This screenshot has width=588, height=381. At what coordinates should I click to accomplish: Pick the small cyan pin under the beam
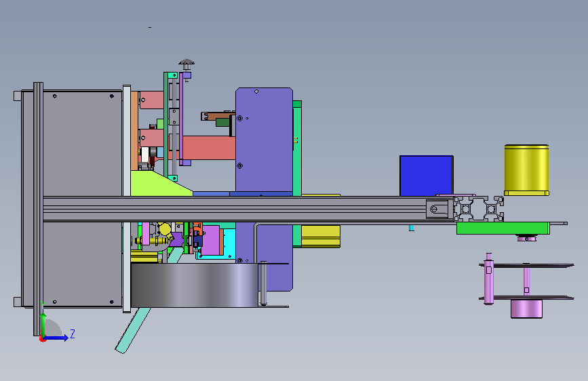point(412,228)
